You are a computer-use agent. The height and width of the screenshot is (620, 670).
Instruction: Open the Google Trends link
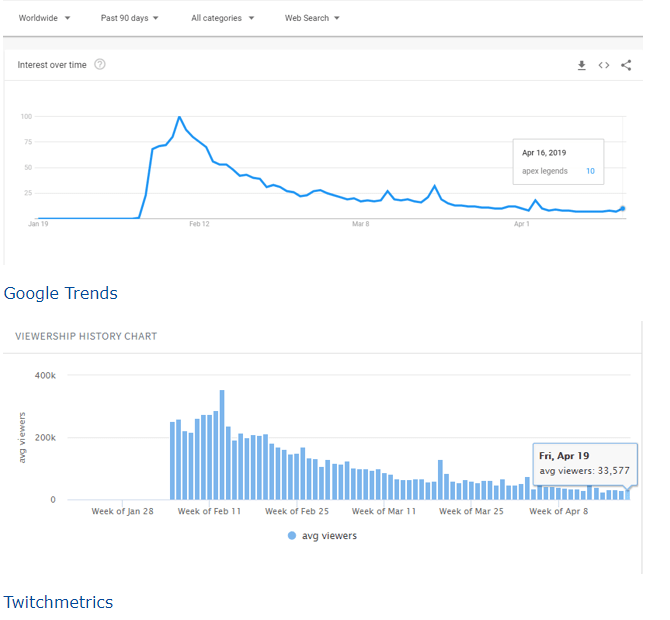(61, 294)
